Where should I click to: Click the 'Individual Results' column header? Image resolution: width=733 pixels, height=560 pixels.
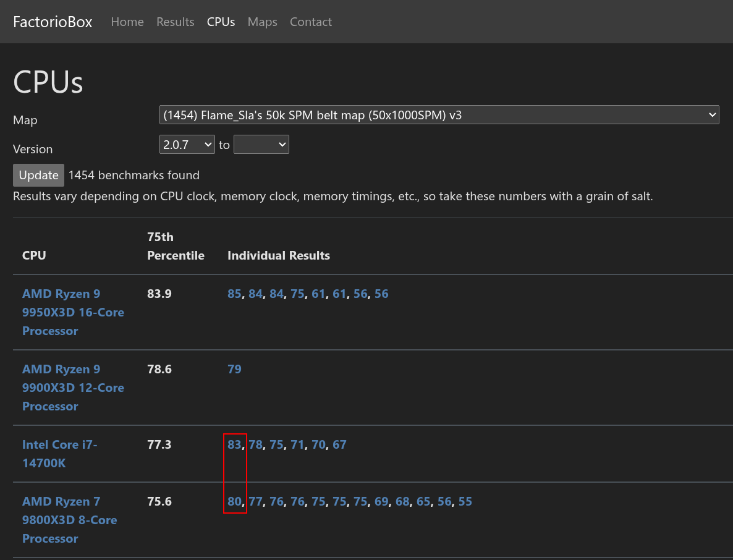pyautogui.click(x=279, y=256)
